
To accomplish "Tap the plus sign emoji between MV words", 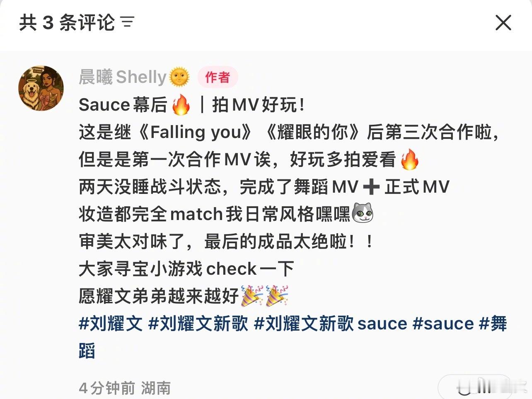I will 371,187.
